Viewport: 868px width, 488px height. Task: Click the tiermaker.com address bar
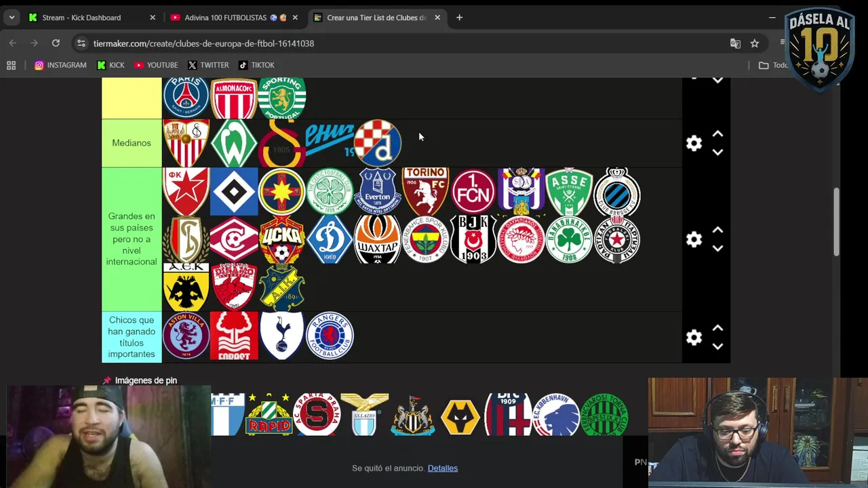click(x=400, y=43)
